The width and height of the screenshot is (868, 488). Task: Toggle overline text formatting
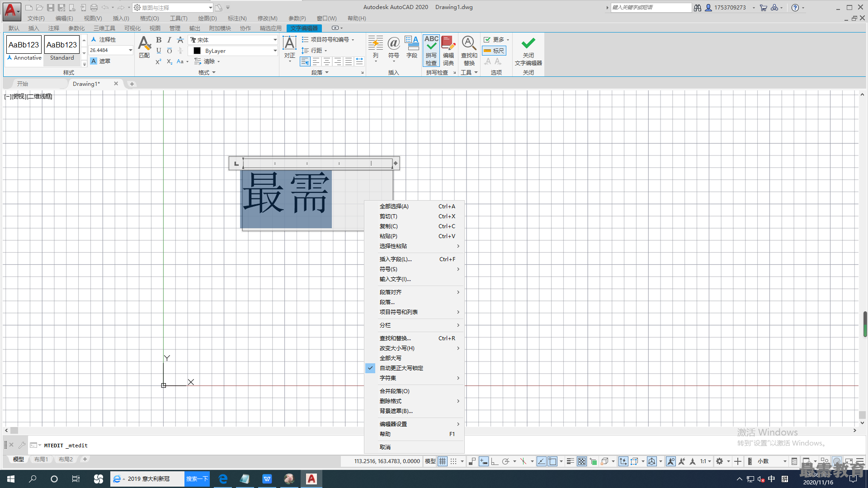coord(169,51)
